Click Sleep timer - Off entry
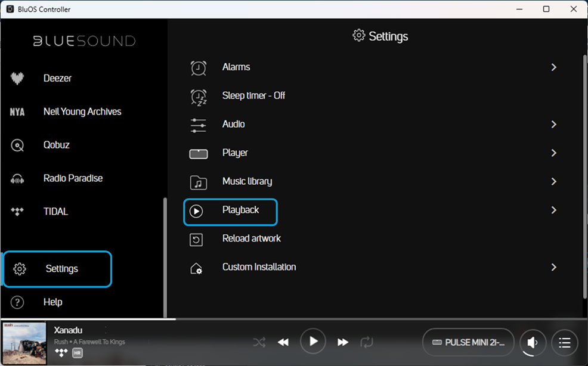 pos(253,95)
